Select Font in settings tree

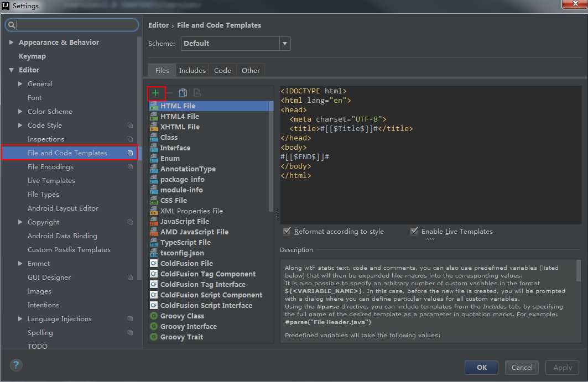[34, 98]
